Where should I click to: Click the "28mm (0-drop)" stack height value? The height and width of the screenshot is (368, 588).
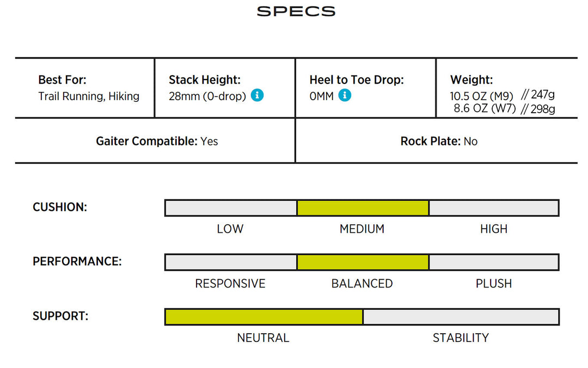coord(207,96)
